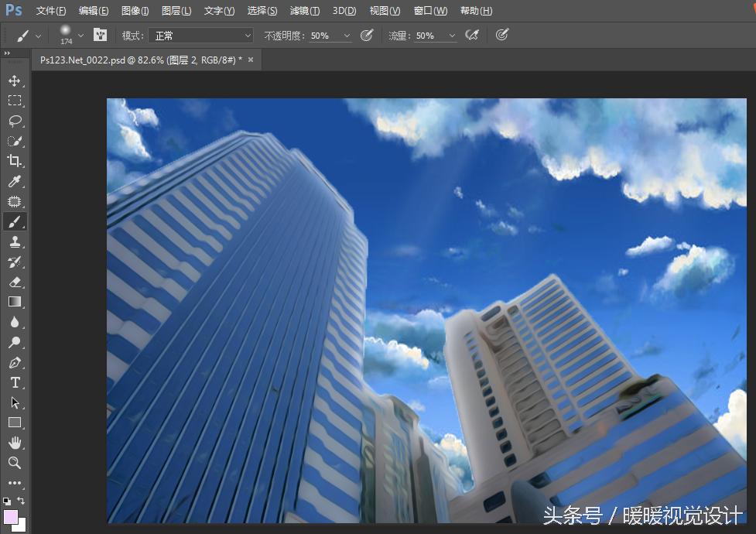Screen dimensions: 756x534
Task: Open the 图层 menu
Action: click(x=176, y=10)
